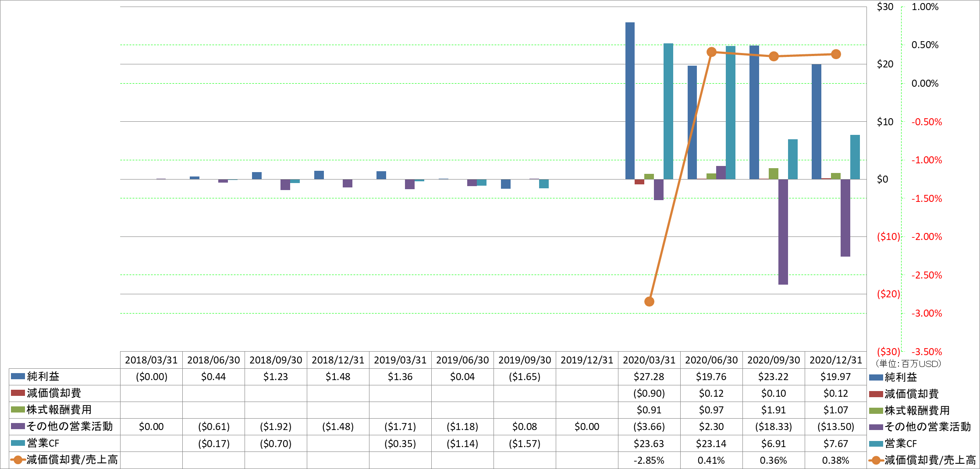The image size is (980, 469).
Task: Select the purple その他 bar dropping below ($10) for 2020/09/30
Action: coord(783,232)
